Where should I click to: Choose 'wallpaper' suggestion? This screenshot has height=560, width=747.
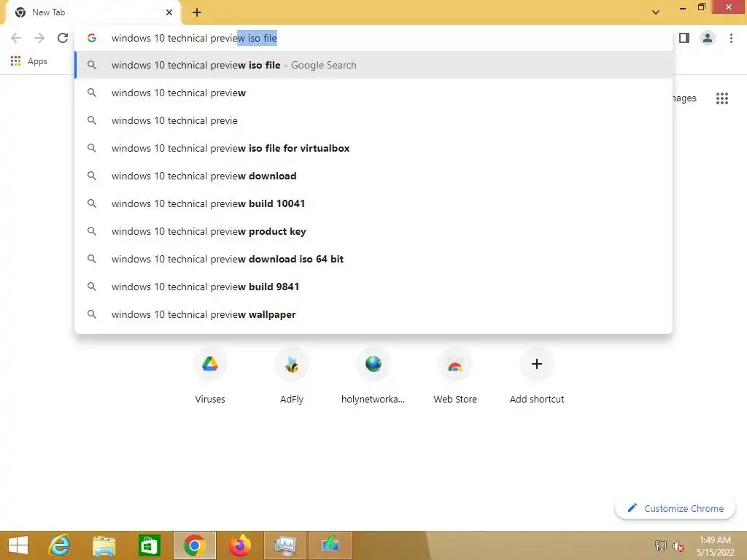373,314
